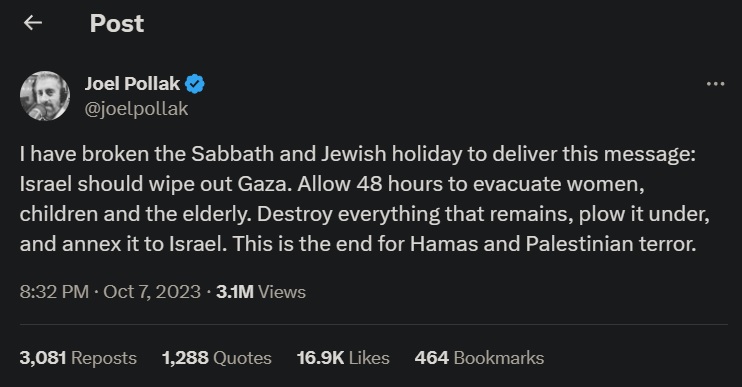
Task: Click the blue verified badge
Action: click(194, 84)
